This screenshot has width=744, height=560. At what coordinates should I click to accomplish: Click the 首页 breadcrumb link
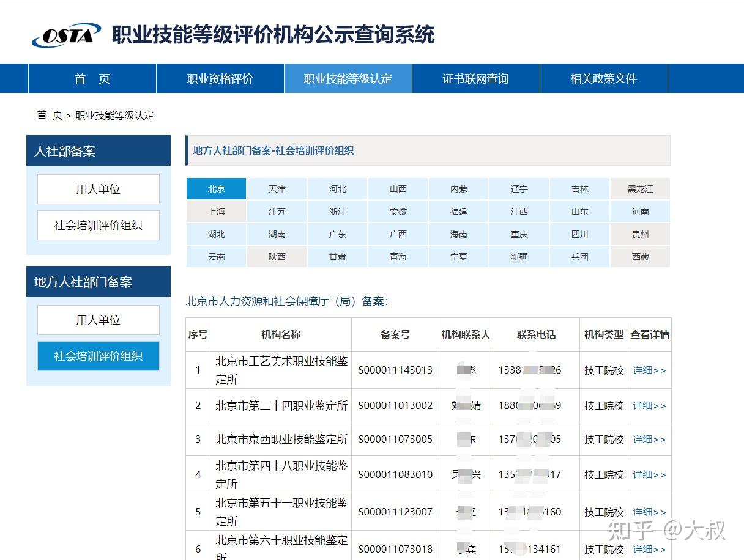pos(50,115)
